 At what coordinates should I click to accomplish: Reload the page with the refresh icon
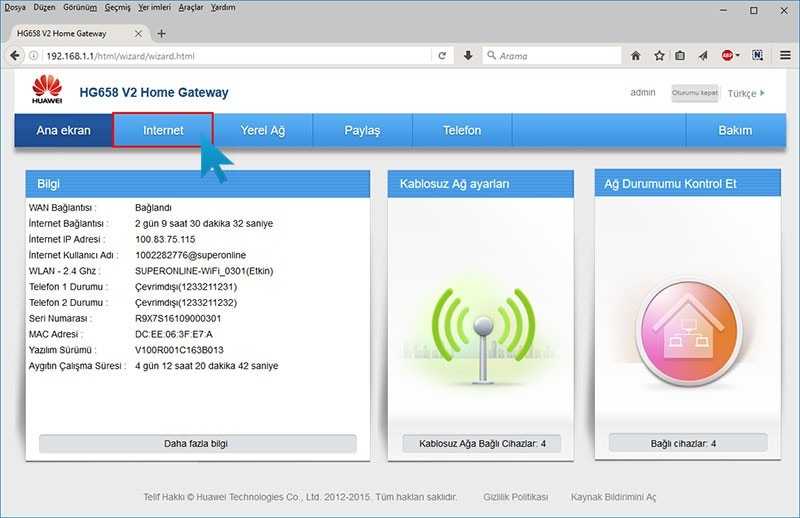(442, 56)
